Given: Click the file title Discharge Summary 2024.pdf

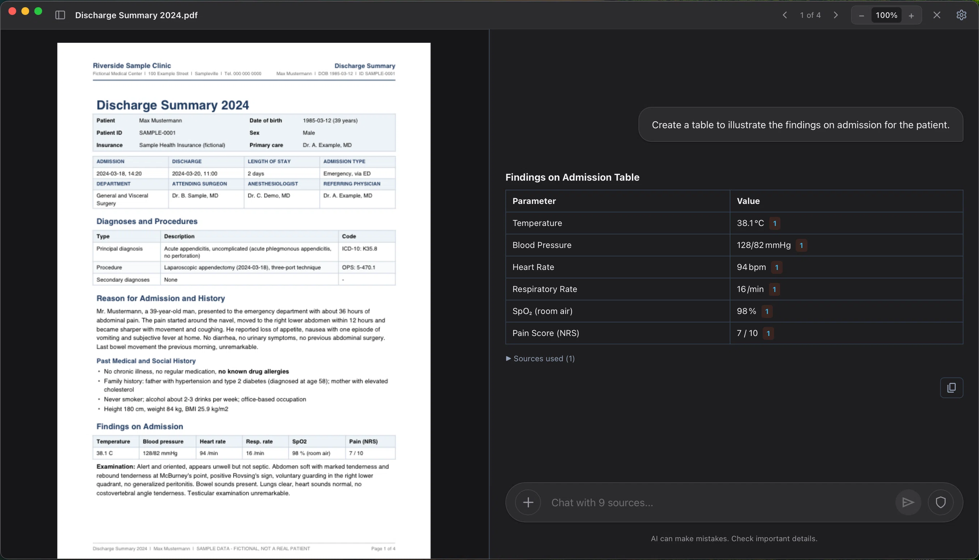Looking at the screenshot, I should (x=136, y=15).
